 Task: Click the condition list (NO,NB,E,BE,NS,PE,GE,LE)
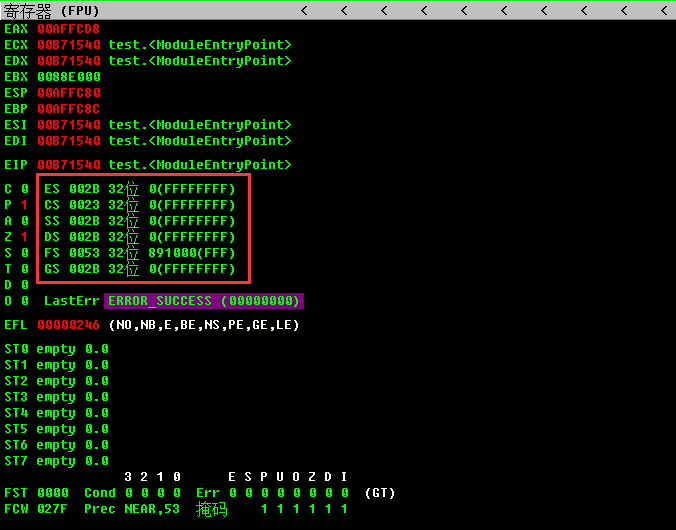click(204, 325)
